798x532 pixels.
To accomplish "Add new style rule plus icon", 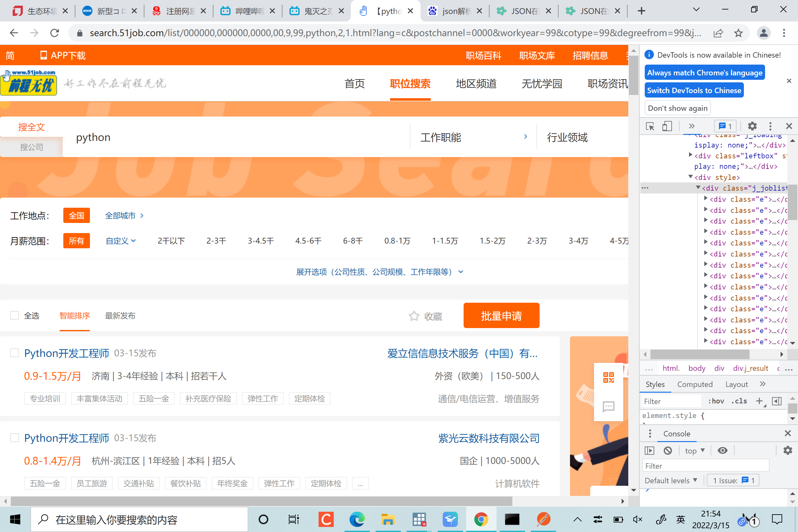I will coord(759,401).
